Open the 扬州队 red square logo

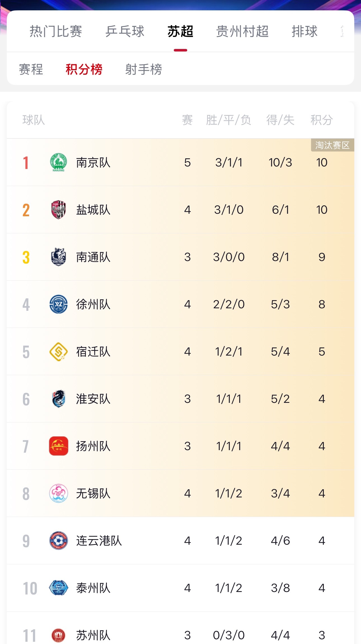(x=58, y=446)
